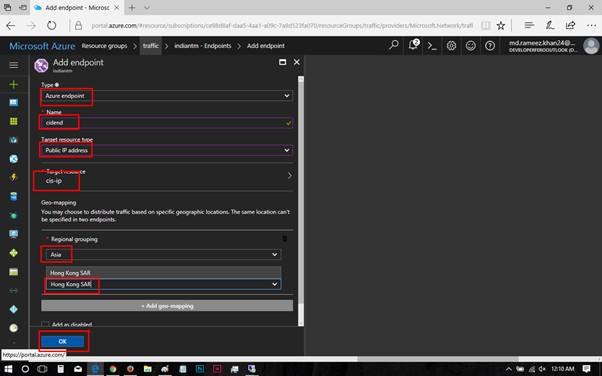Open the help question mark icon

pos(490,46)
